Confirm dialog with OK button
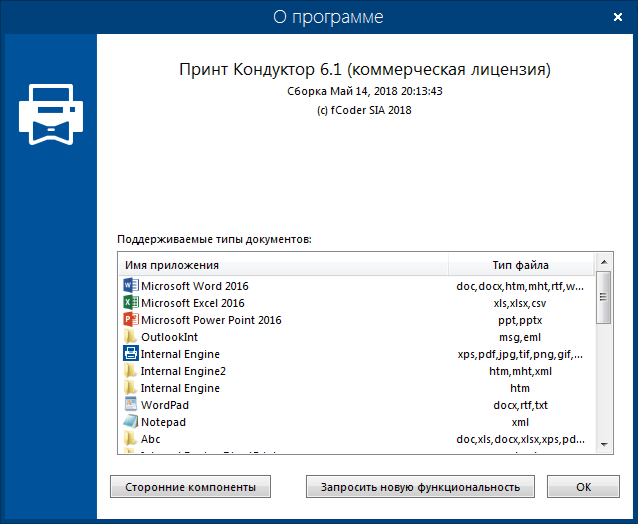 coord(584,487)
